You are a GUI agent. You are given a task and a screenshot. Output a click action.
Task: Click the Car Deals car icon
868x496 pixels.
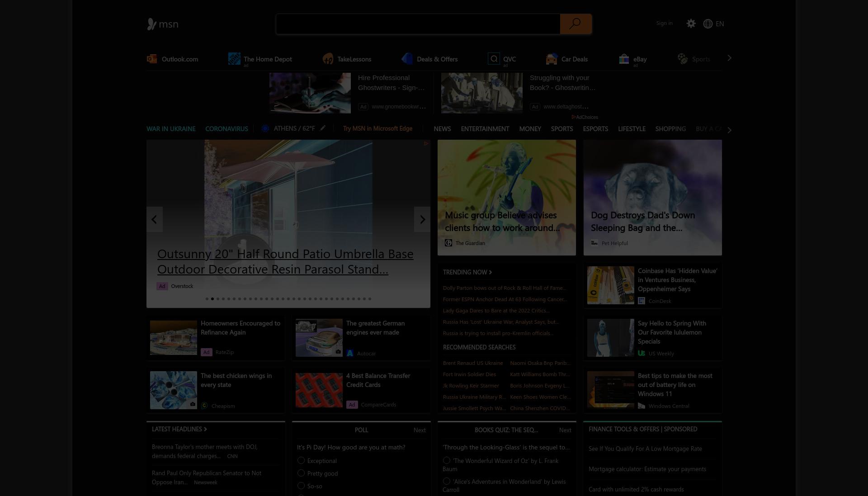click(552, 59)
